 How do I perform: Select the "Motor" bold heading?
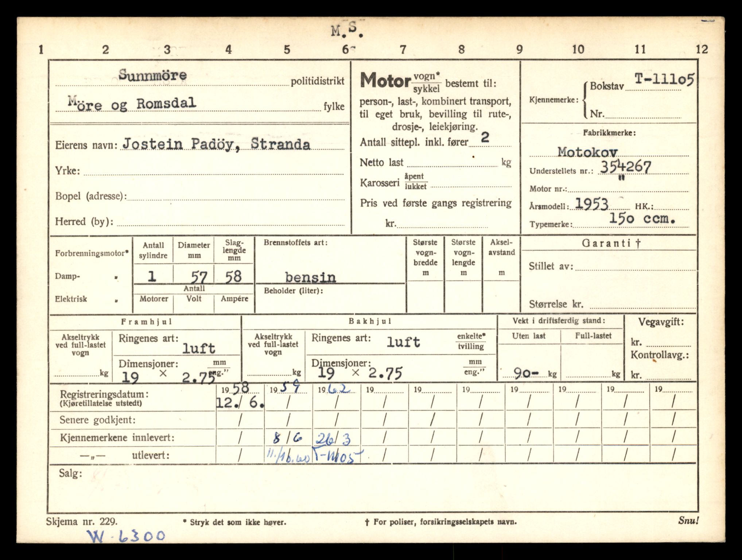tap(385, 80)
